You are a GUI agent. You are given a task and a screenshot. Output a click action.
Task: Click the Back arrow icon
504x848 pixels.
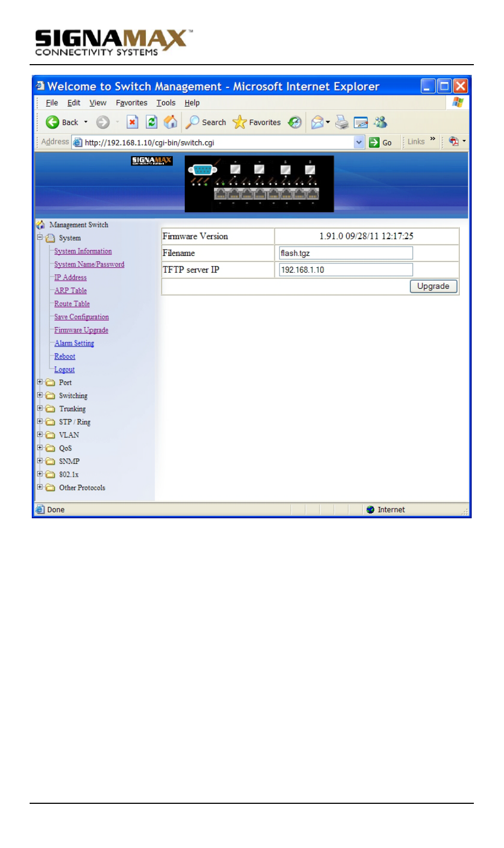click(x=52, y=122)
